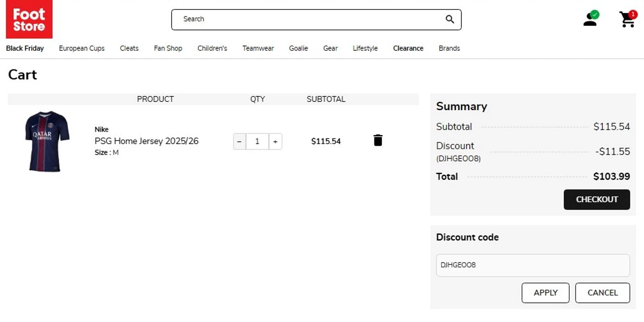The width and height of the screenshot is (644, 322).
Task: Open the Teamwear menu
Action: pos(258,48)
